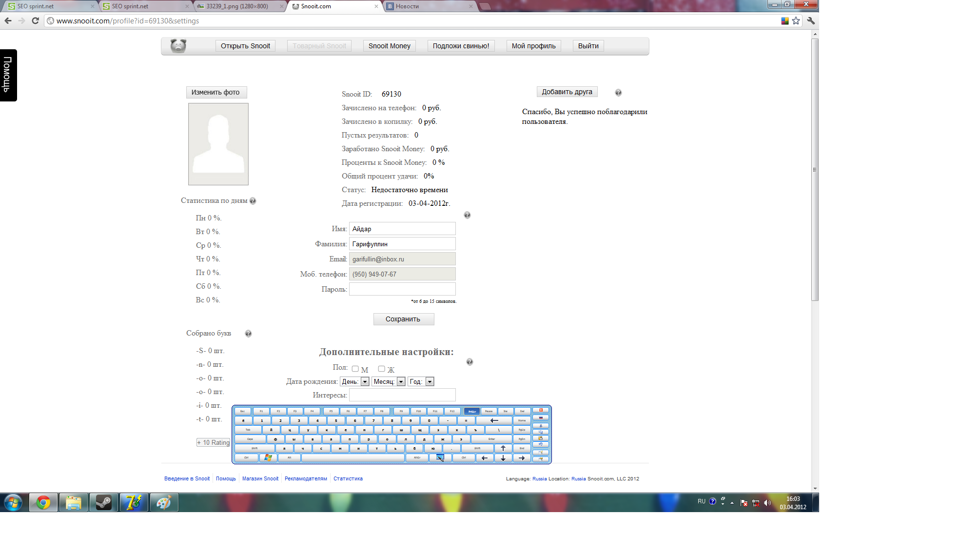
Task: Open the День birth day dropdown
Action: [x=354, y=381]
